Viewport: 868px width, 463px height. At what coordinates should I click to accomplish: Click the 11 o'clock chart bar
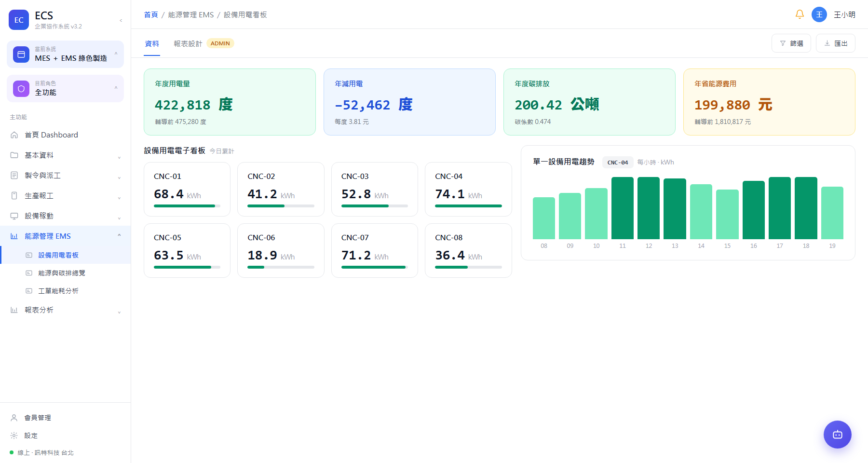pos(623,208)
